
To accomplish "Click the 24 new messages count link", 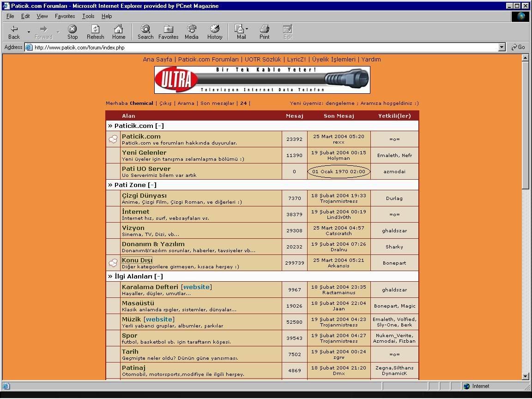I will [x=243, y=103].
